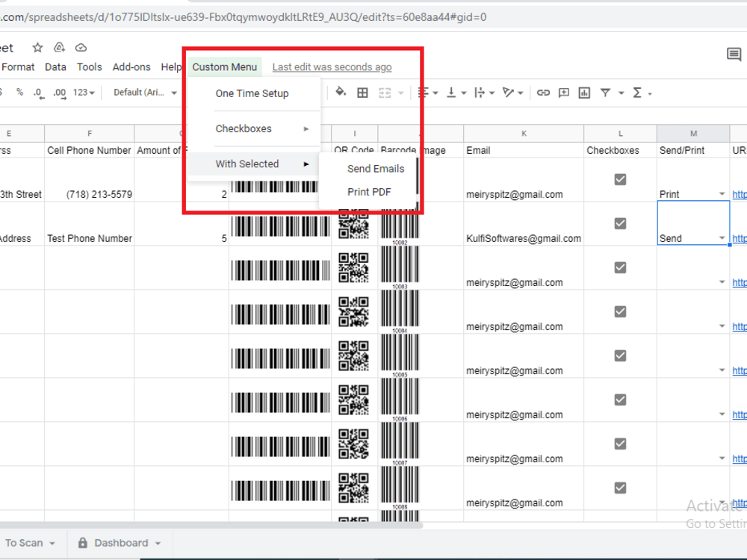This screenshot has height=560, width=747.
Task: Toggle checkbox in barcode 10007 row
Action: tap(620, 444)
